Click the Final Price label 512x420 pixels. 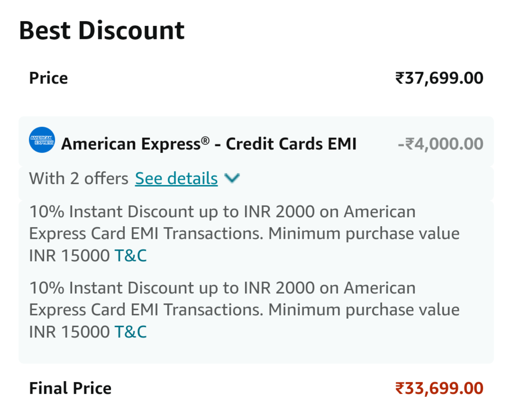tap(70, 388)
